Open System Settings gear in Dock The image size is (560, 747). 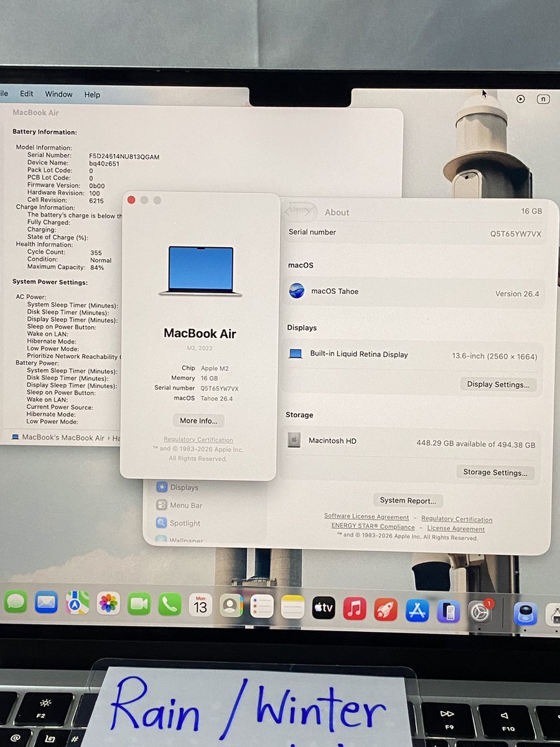click(480, 613)
